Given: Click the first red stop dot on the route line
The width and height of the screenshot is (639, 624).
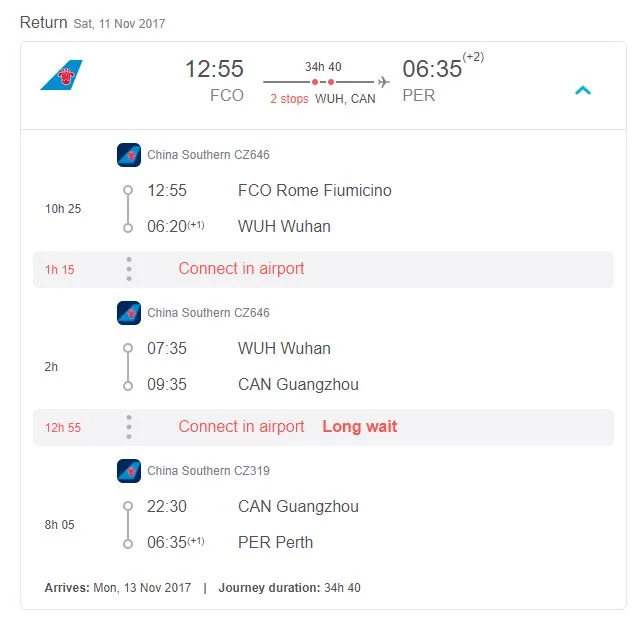Looking at the screenshot, I should click(315, 82).
